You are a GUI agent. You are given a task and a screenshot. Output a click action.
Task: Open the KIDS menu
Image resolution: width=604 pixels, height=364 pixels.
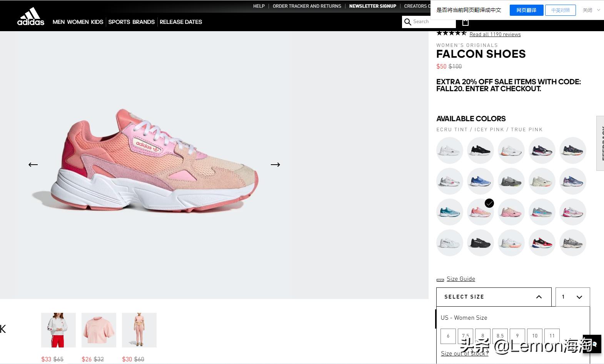(97, 22)
